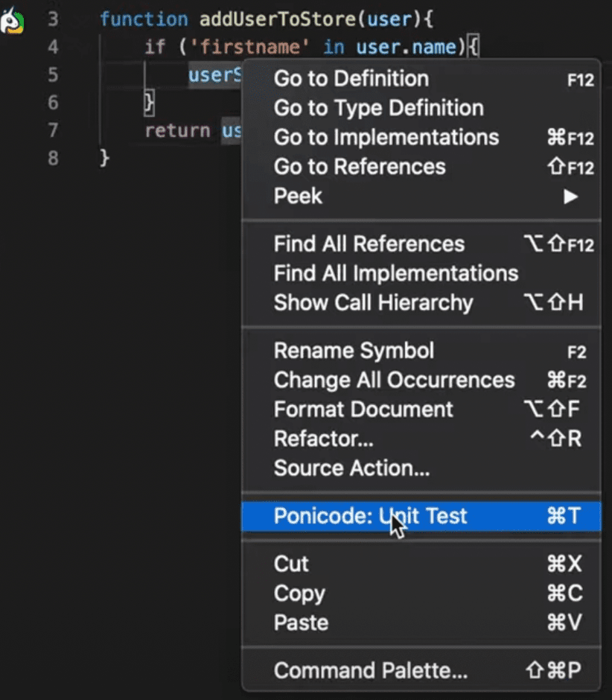The image size is (612, 700).
Task: Choose Rename Symbol
Action: pos(421,351)
